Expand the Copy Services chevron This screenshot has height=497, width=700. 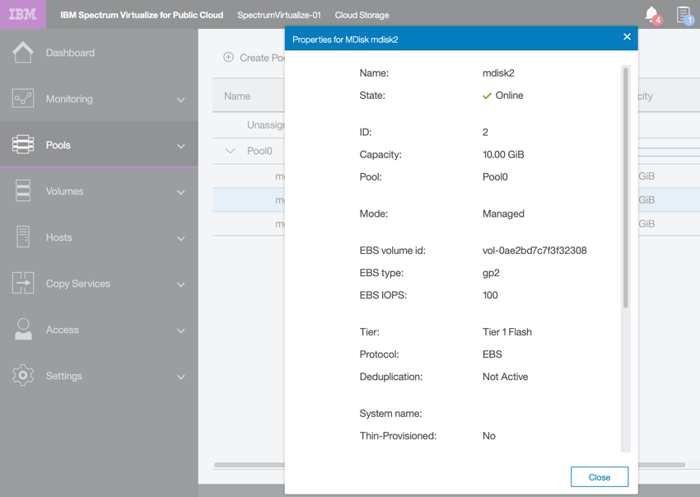tap(181, 284)
